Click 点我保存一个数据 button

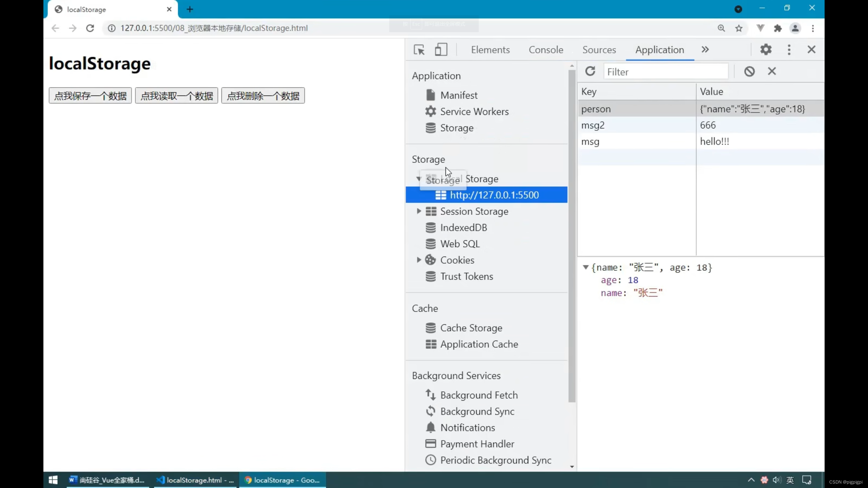click(x=90, y=96)
